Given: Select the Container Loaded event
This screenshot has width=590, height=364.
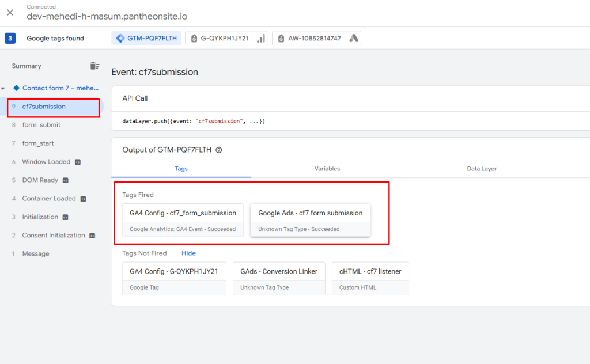Looking at the screenshot, I should pos(49,199).
